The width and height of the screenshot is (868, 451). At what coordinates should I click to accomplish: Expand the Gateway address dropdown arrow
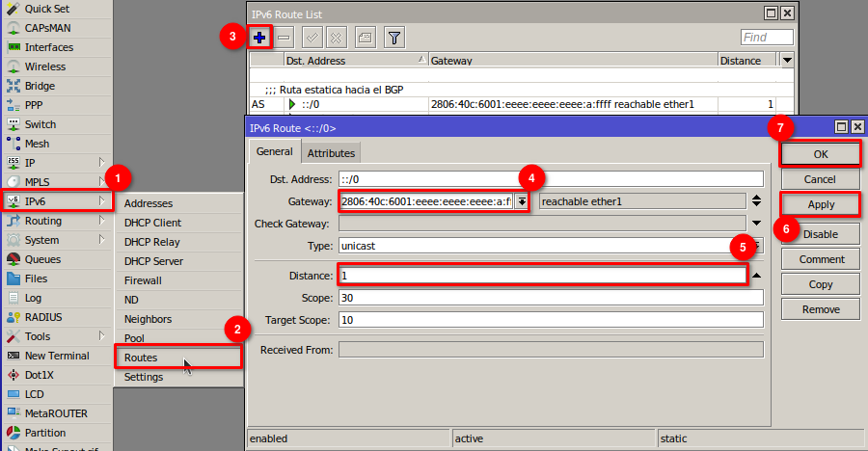pyautogui.click(x=522, y=201)
